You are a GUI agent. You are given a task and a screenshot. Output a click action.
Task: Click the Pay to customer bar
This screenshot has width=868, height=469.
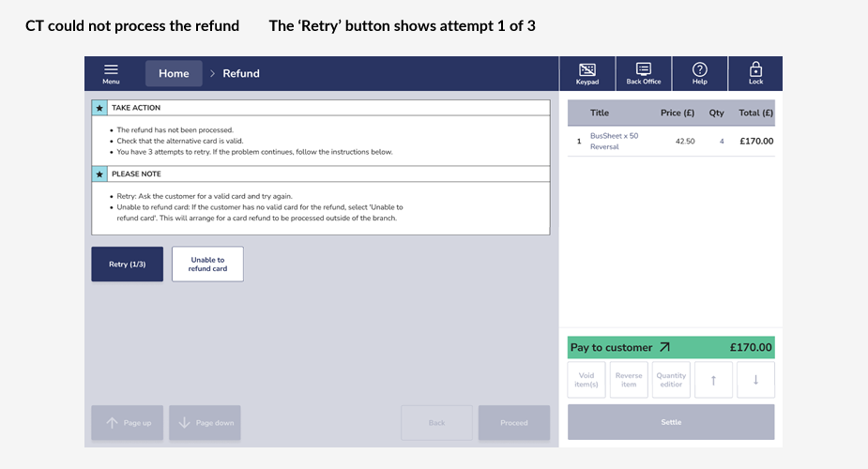[671, 347]
